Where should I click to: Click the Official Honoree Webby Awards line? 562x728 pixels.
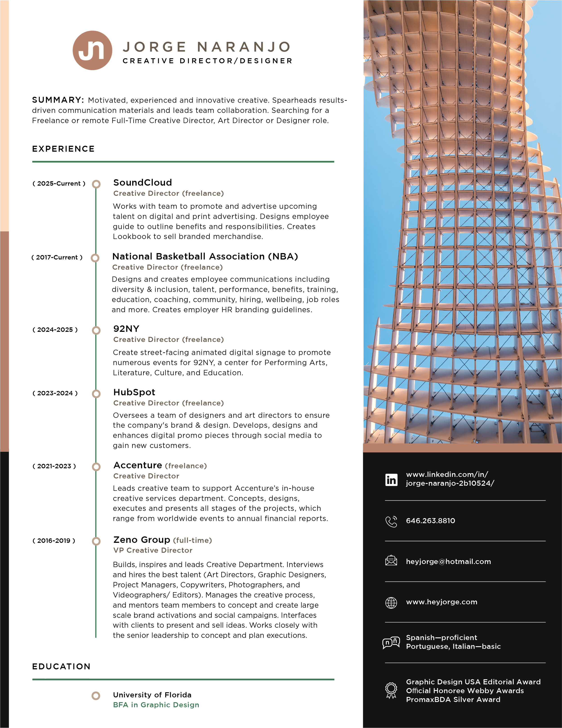coord(465,691)
